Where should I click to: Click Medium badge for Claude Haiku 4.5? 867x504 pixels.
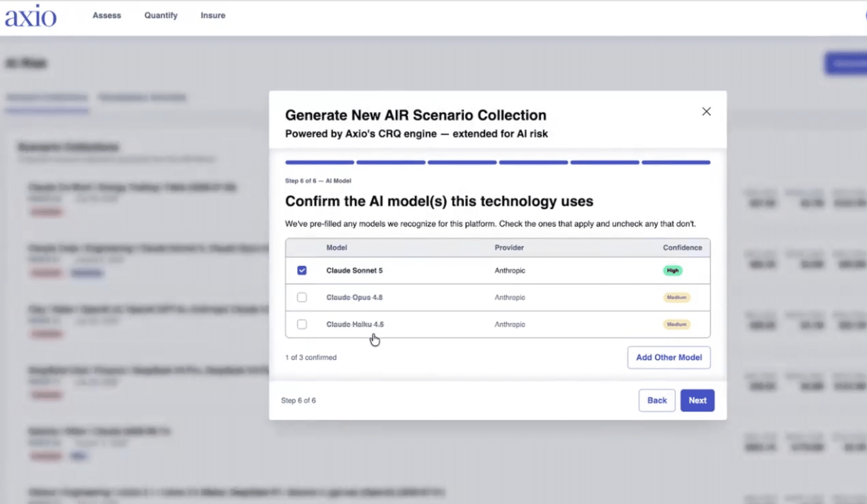676,324
